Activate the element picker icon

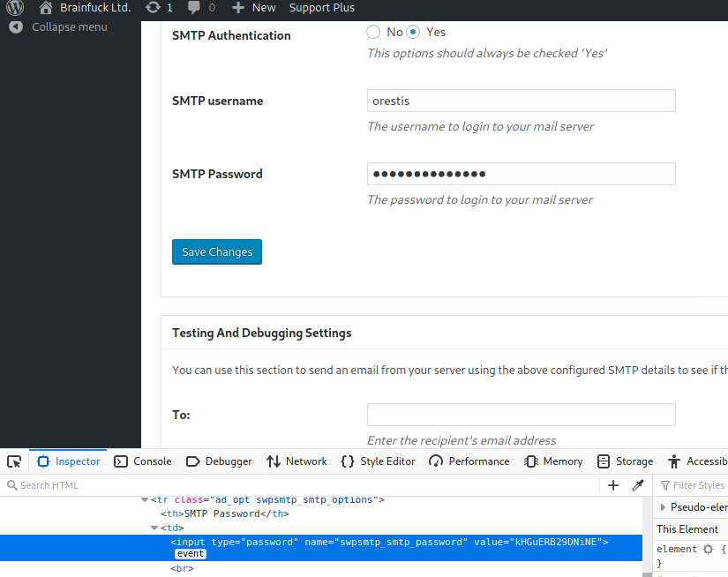pos(14,461)
